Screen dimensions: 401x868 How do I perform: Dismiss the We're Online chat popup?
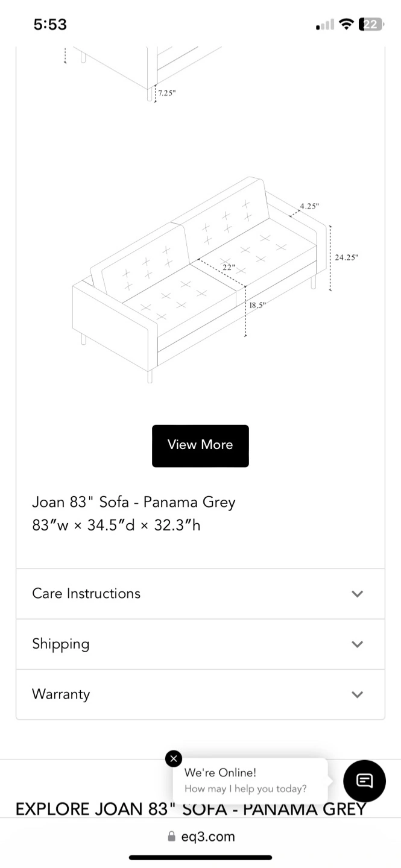(174, 759)
